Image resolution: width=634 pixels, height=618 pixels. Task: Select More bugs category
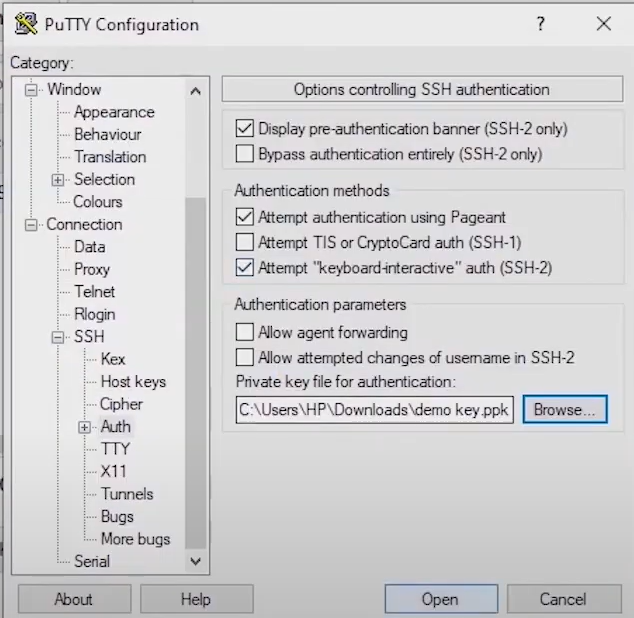pos(135,539)
